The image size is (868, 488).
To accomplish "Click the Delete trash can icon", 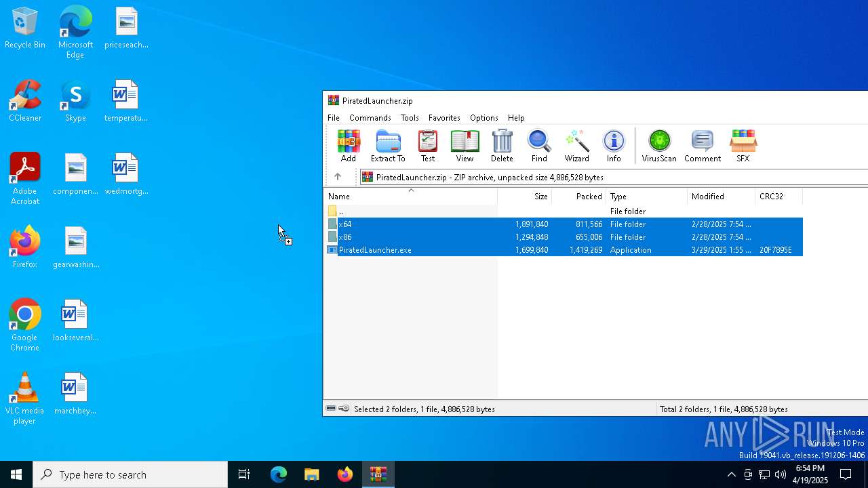I will [502, 146].
